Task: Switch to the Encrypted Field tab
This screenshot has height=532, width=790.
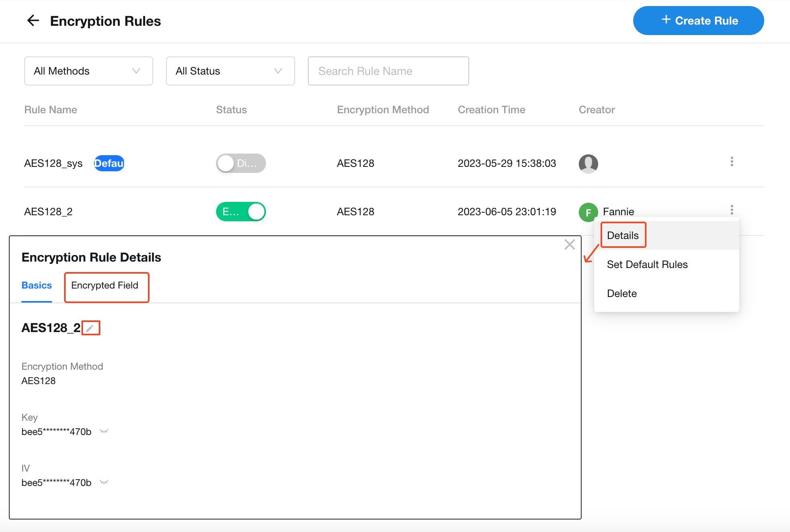Action: point(105,285)
